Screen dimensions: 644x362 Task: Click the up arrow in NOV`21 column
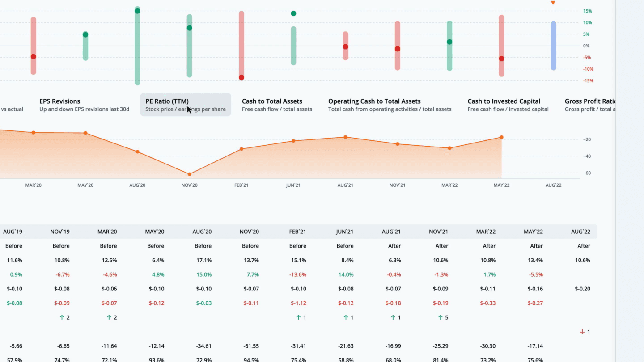click(x=441, y=317)
